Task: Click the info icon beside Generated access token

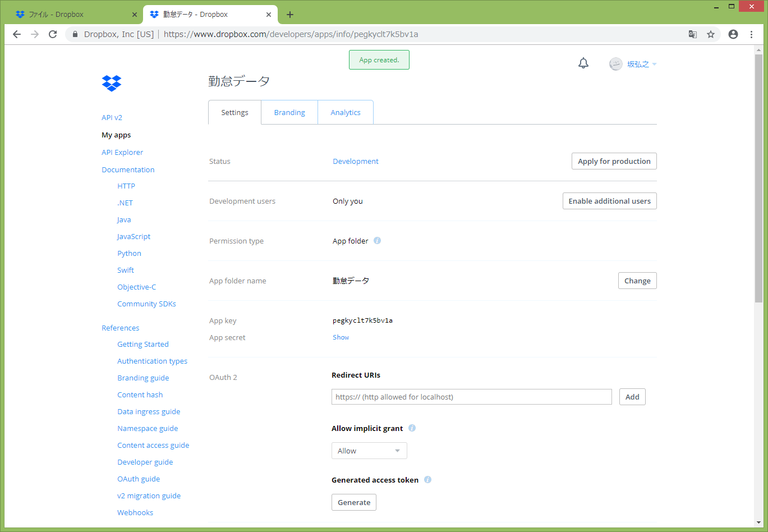Action: 427,480
